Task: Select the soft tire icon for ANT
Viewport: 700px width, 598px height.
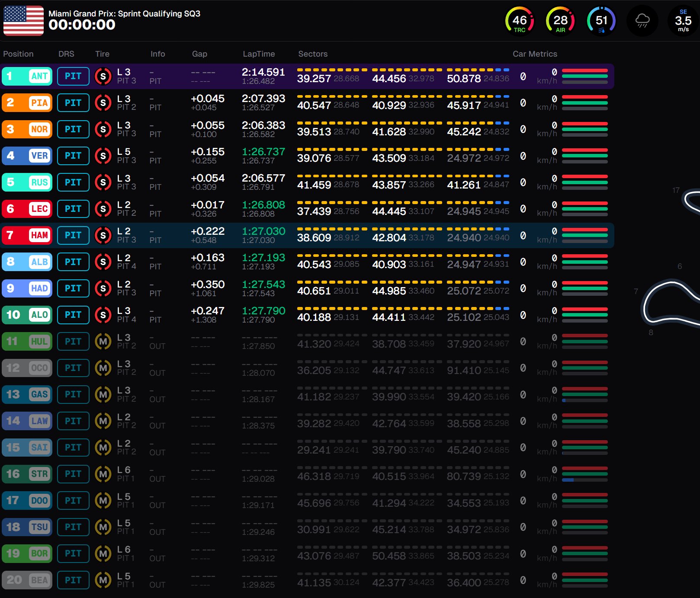Action: [x=103, y=76]
